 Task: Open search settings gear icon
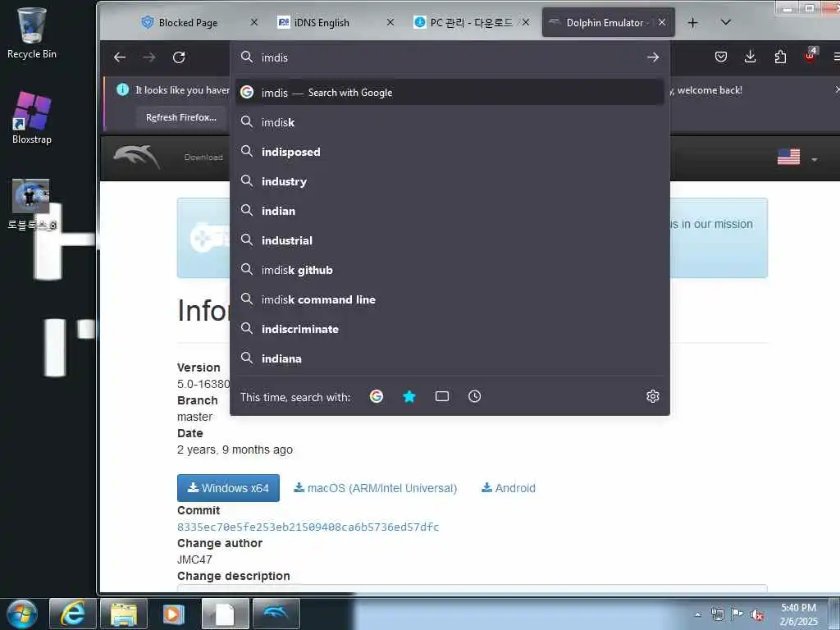click(x=652, y=396)
